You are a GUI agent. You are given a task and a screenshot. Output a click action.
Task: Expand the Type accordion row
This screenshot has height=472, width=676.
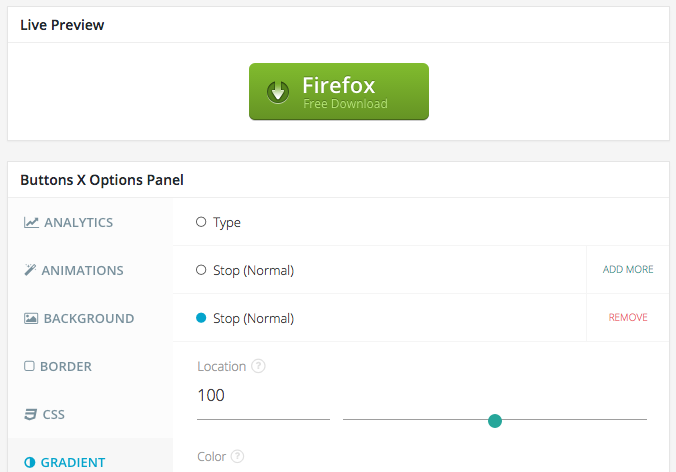(421, 222)
